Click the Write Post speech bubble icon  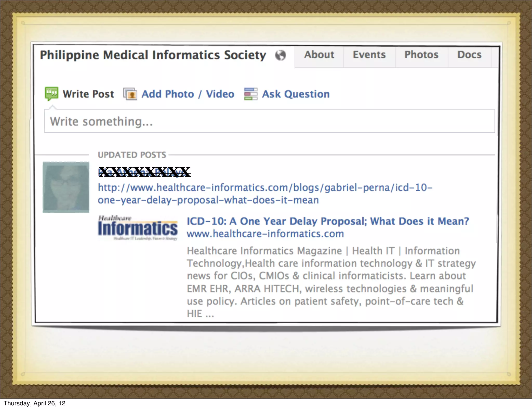(51, 93)
